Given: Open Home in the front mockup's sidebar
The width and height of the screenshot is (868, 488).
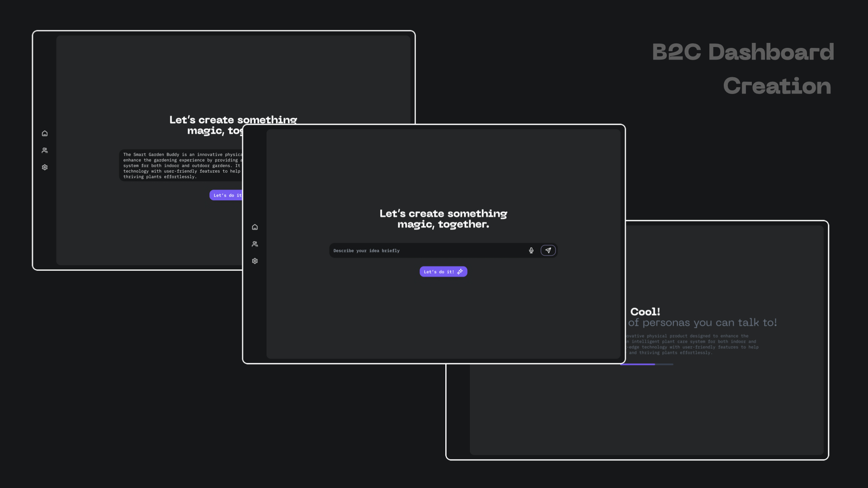Looking at the screenshot, I should (x=255, y=227).
